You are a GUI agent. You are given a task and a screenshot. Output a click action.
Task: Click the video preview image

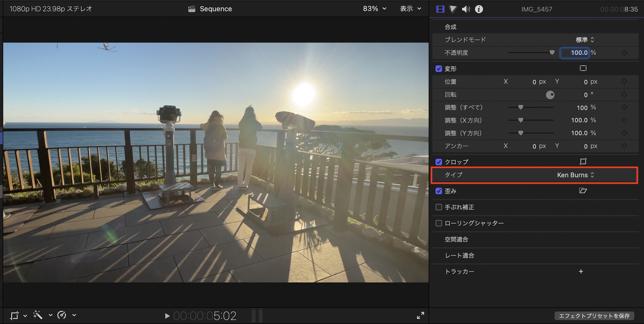tap(216, 162)
